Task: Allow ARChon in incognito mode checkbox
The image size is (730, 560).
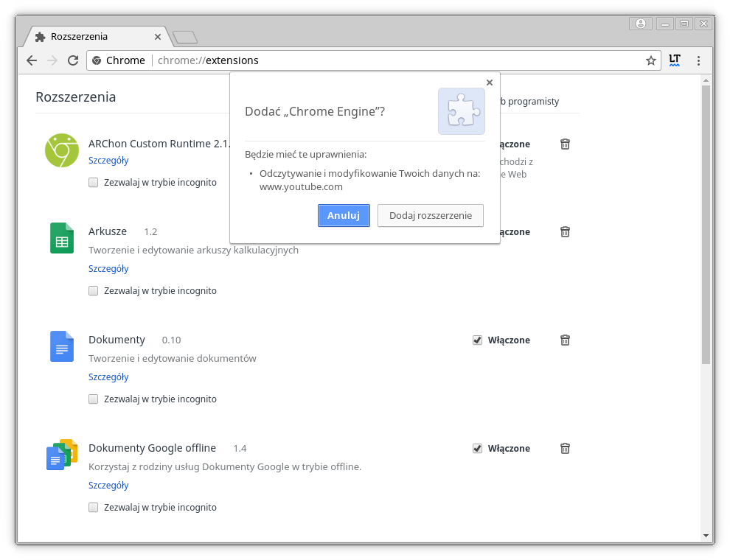Action: [x=94, y=182]
